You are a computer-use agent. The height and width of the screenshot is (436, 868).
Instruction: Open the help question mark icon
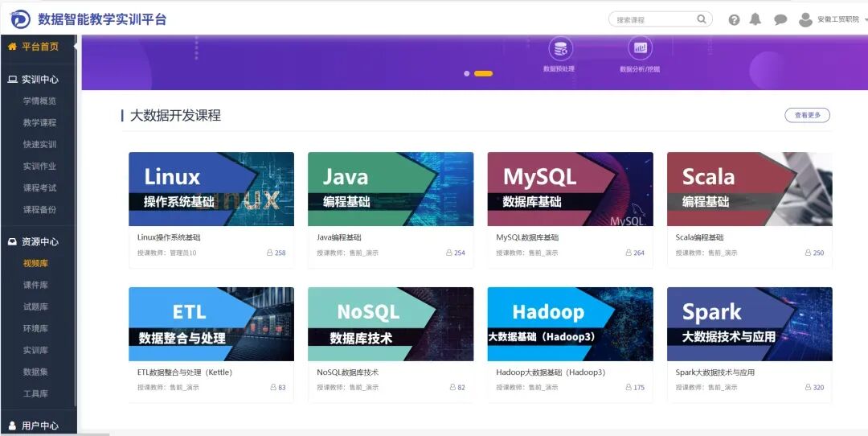pos(734,20)
